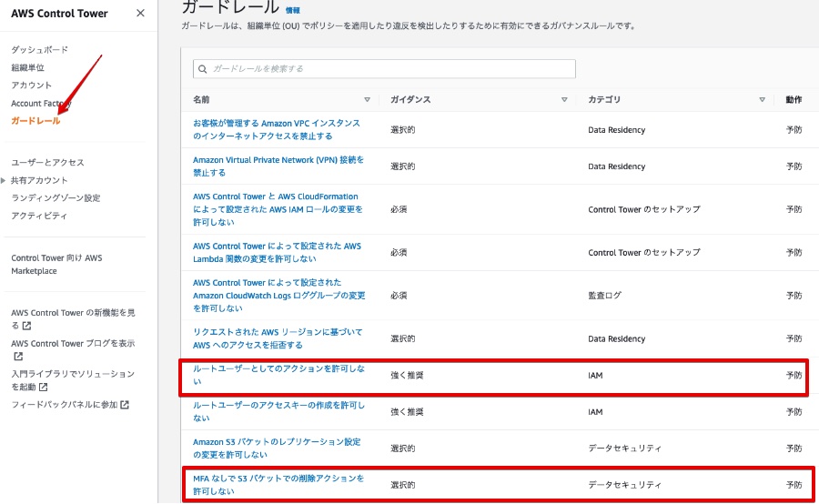This screenshot has height=504, width=819.
Task: Sort by the カテゴリ column arrow
Action: pyautogui.click(x=762, y=99)
